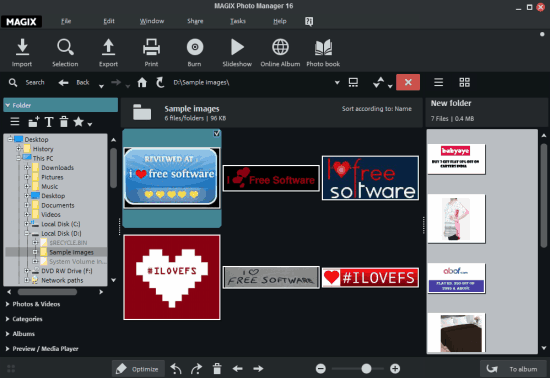Click the folder tree horizontal scrollbar
This screenshot has width=550, height=378.
tap(47, 292)
